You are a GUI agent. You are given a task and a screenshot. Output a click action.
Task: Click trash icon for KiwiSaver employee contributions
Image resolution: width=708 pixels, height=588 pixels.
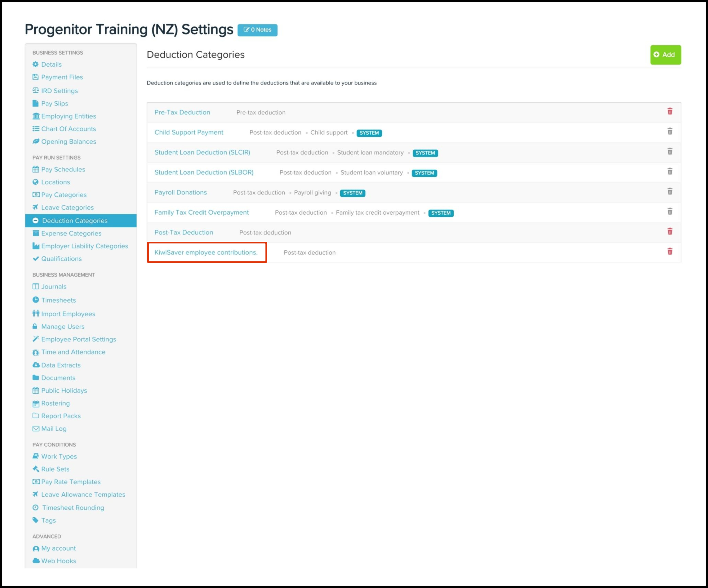[670, 251]
